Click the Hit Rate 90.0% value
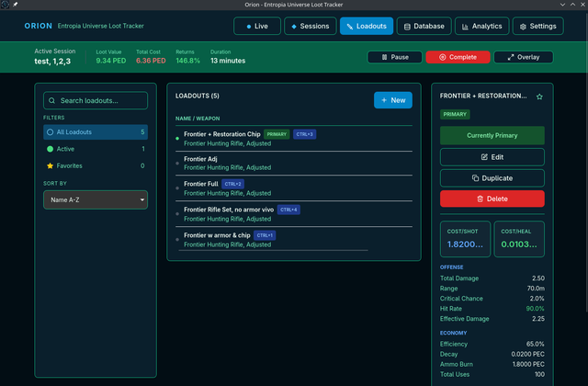Screen dimensions: 588x386 coord(535,309)
